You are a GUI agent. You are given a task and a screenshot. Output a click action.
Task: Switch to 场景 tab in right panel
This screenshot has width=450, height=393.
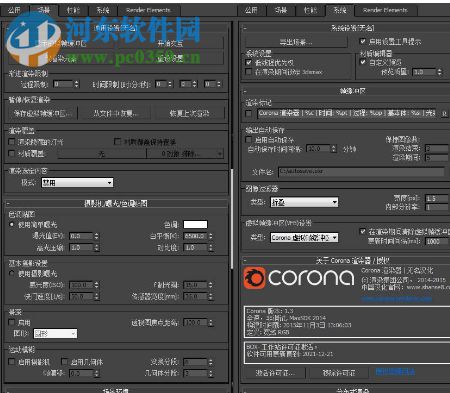pos(281,10)
